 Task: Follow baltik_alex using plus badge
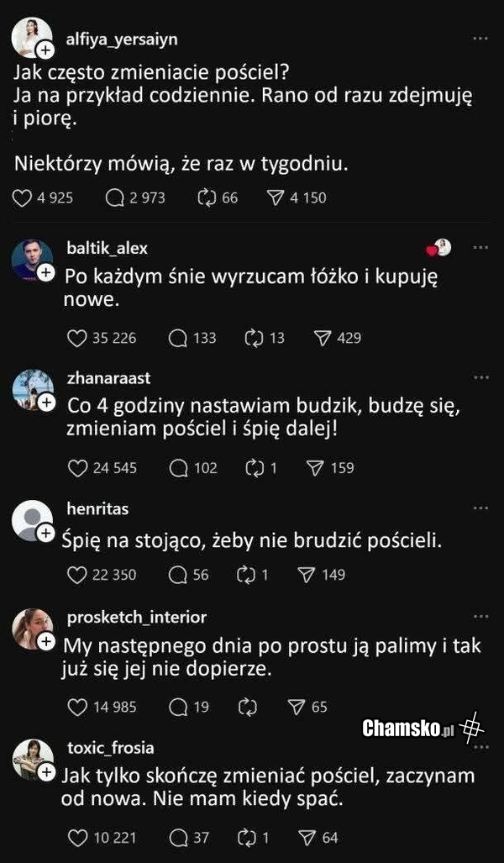(46, 273)
